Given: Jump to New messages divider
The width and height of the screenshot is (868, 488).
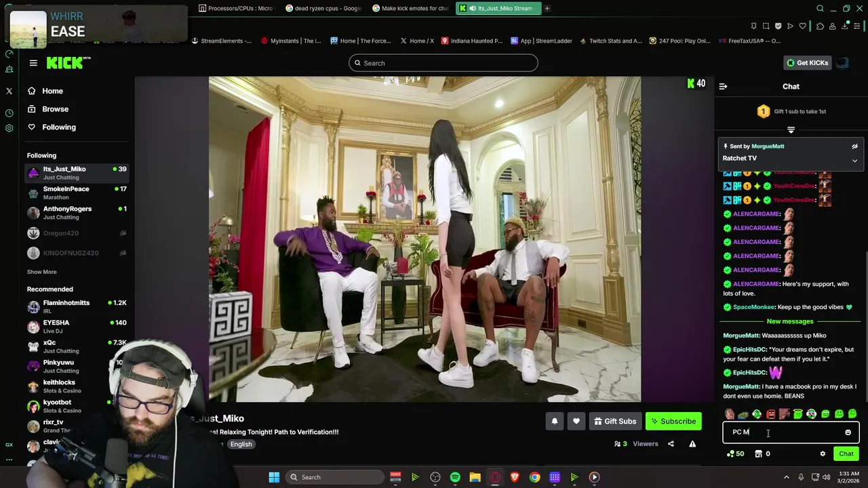Looking at the screenshot, I should [x=789, y=321].
